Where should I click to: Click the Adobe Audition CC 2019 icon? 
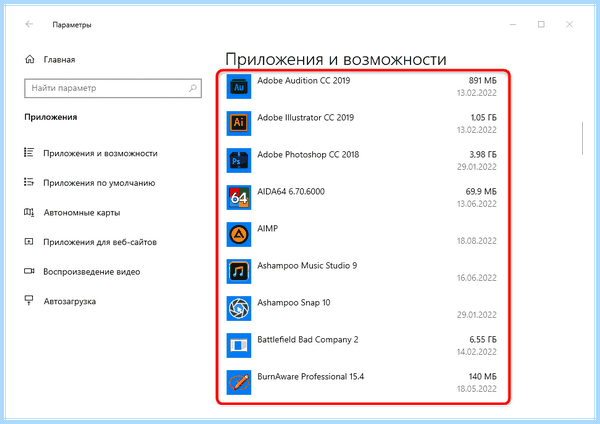pos(239,86)
